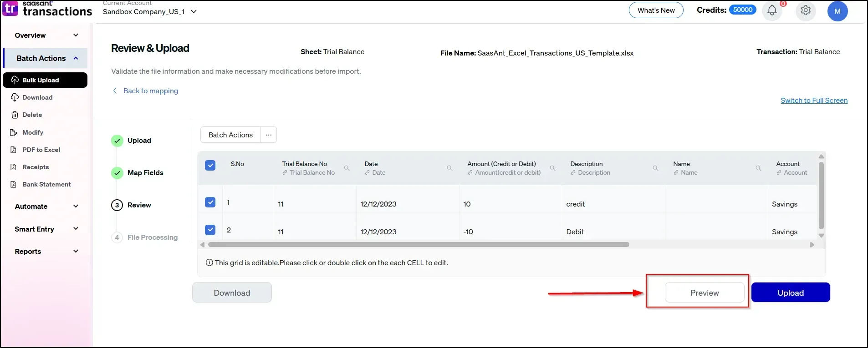The image size is (868, 348).
Task: Click the grid scroll down arrow
Action: pos(821,236)
